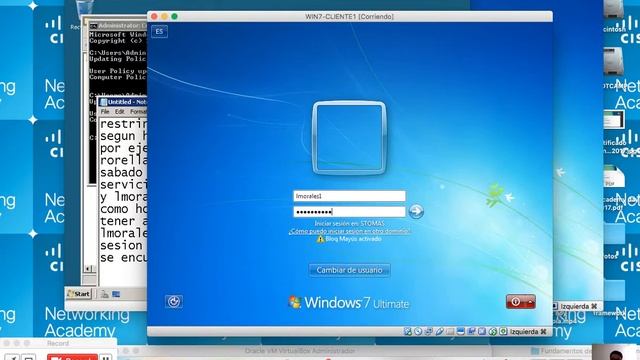Click the password field with masked dots
Viewport: 640px width, 360px height.
pyautogui.click(x=349, y=211)
